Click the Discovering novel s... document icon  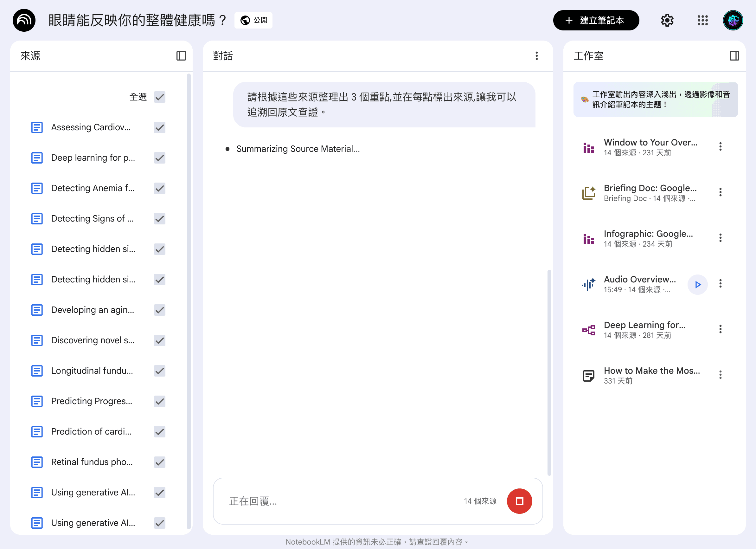point(37,340)
